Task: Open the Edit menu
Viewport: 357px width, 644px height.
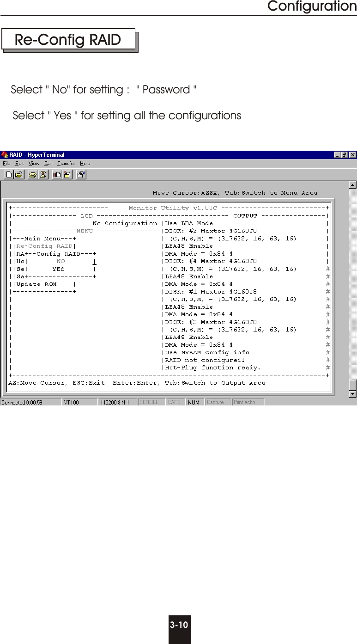Action: click(x=19, y=163)
